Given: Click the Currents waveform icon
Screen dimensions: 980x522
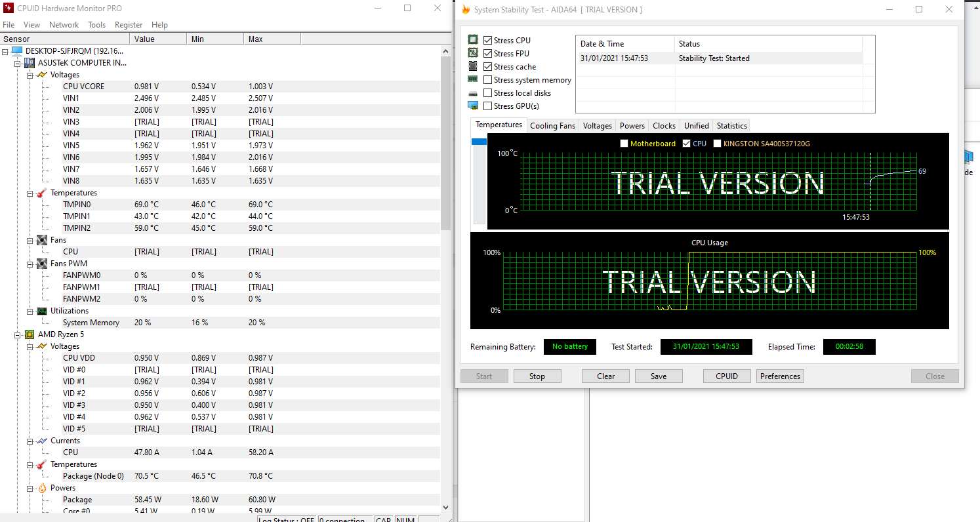Looking at the screenshot, I should point(41,441).
